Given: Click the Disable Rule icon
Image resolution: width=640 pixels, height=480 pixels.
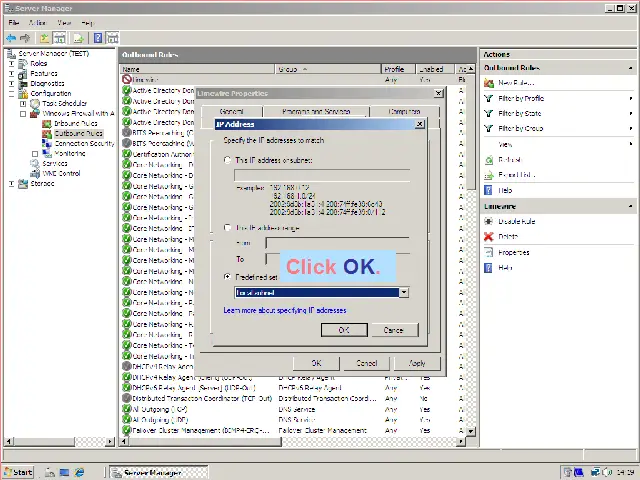Looking at the screenshot, I should pyautogui.click(x=489, y=221).
